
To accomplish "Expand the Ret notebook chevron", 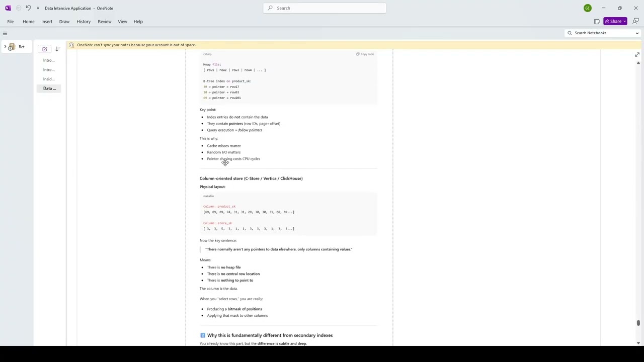I will (x=5, y=47).
